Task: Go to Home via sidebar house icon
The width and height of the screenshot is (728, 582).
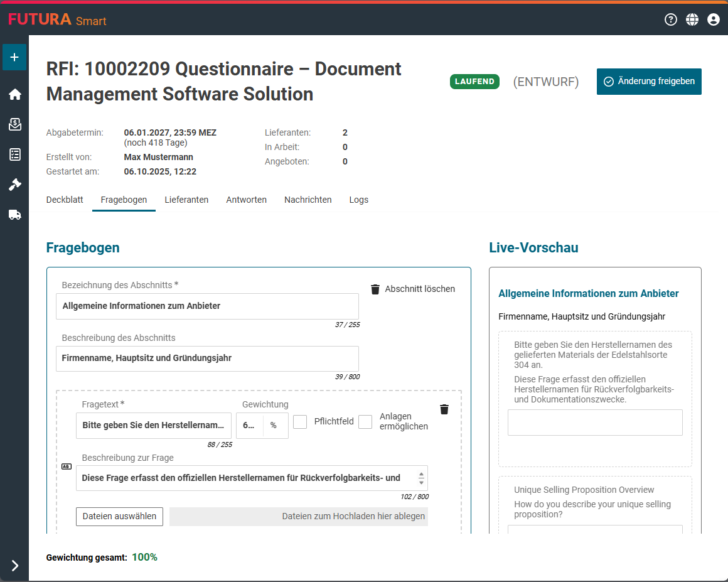Action: [x=14, y=94]
